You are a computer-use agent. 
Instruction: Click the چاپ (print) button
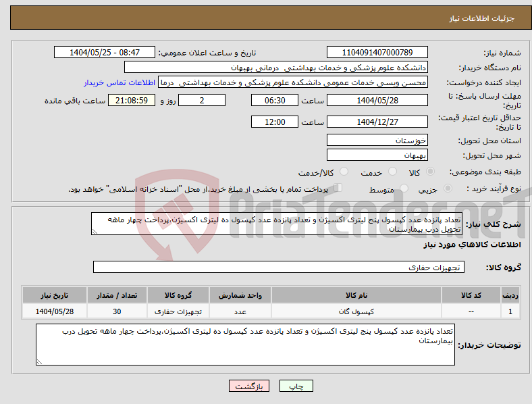click(x=296, y=386)
